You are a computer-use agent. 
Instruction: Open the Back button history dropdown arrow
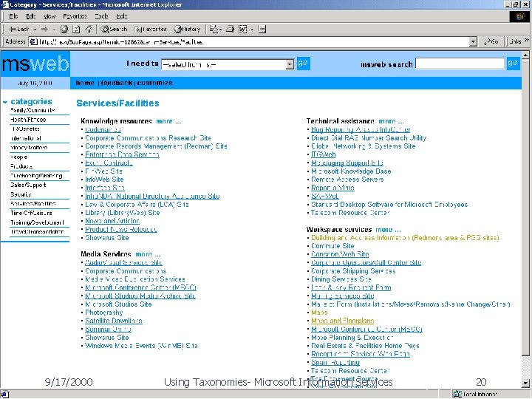point(35,29)
